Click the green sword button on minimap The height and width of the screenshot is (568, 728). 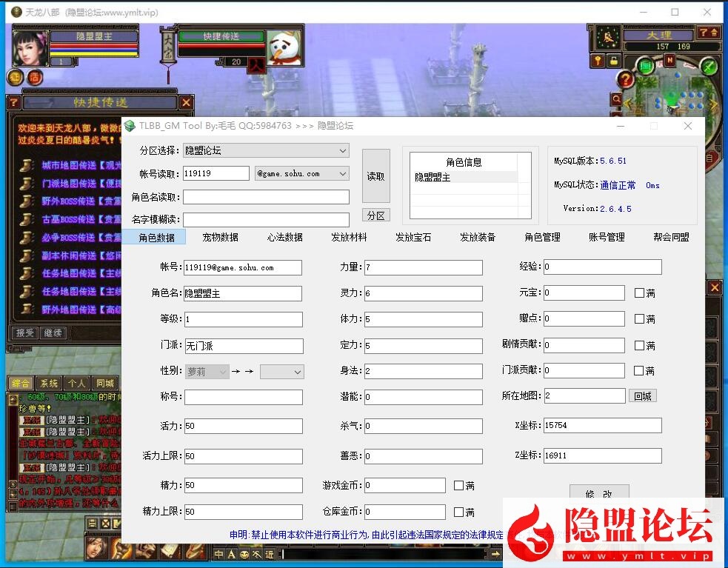709,67
